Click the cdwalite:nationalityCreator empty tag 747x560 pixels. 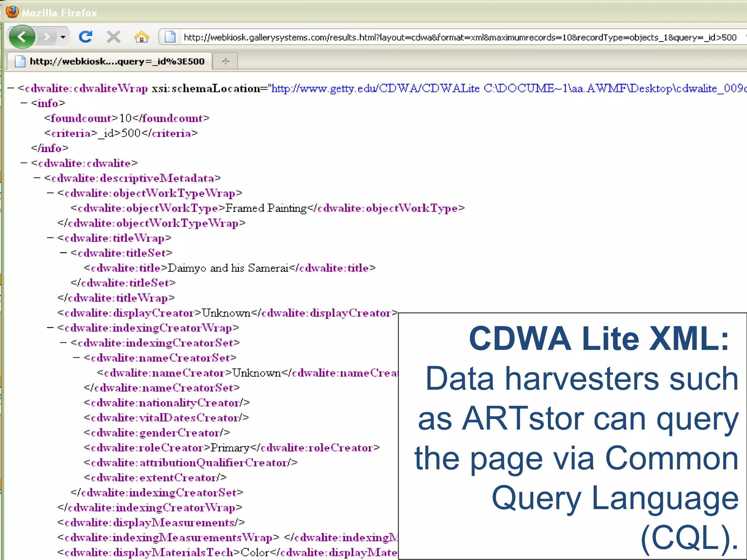[x=167, y=403]
